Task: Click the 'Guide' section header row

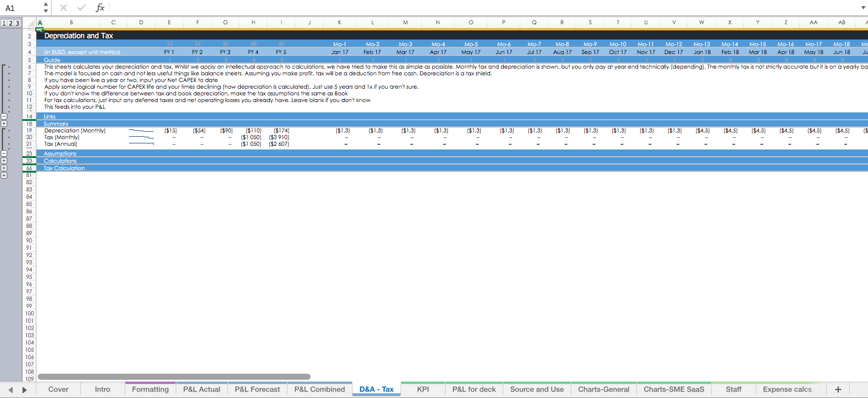Action: point(452,60)
